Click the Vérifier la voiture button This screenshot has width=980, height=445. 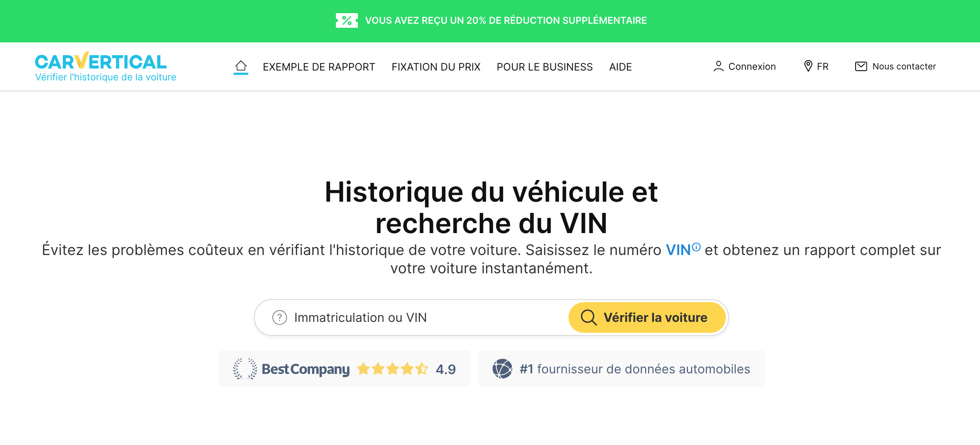tap(647, 317)
